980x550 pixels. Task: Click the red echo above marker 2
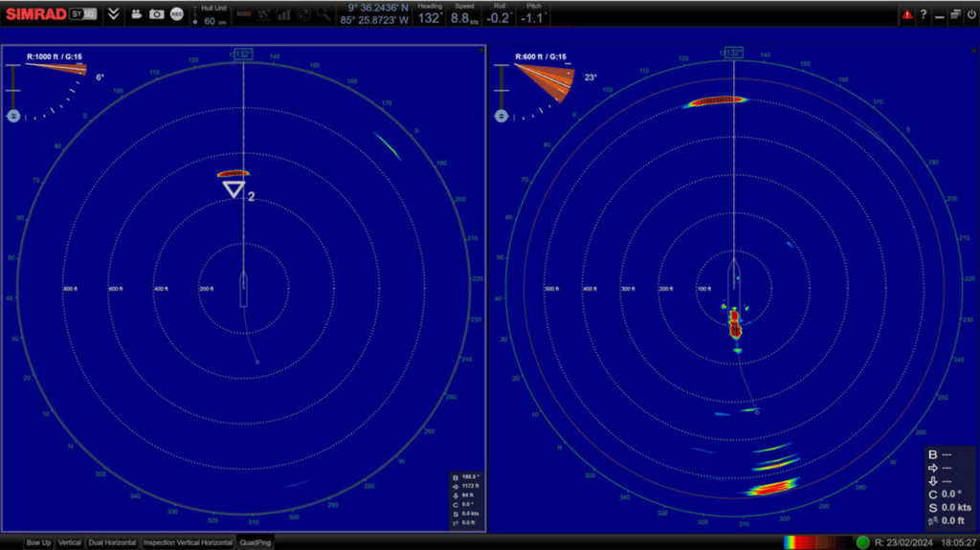[234, 174]
